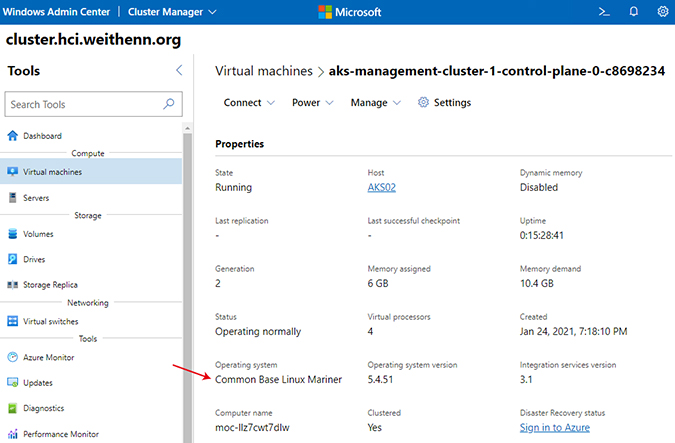
Task: Open the Dashboard tool
Action: point(42,136)
